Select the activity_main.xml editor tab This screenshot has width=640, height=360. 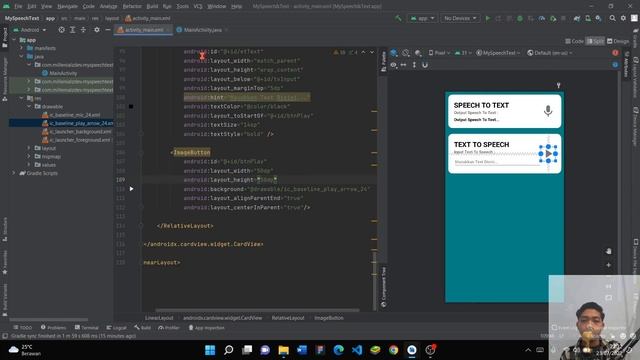pos(143,30)
